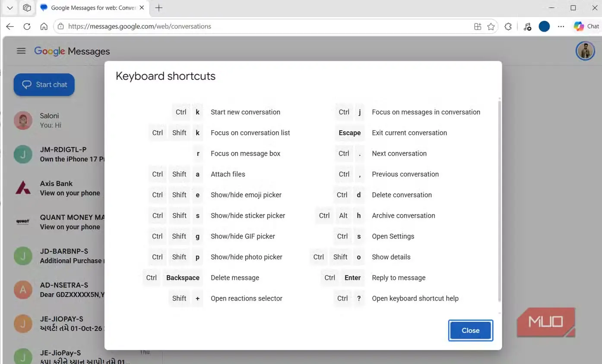Image resolution: width=602 pixels, height=364 pixels.
Task: Click the Start chat button
Action: [44, 85]
